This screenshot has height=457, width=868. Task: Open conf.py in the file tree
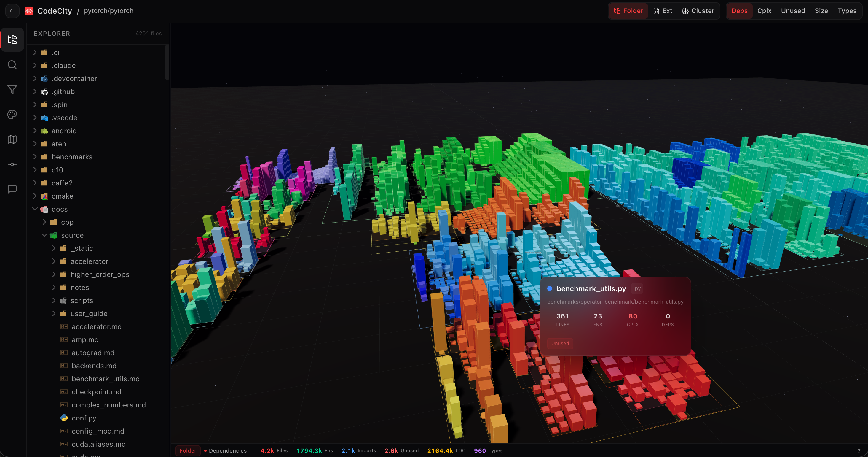point(84,418)
